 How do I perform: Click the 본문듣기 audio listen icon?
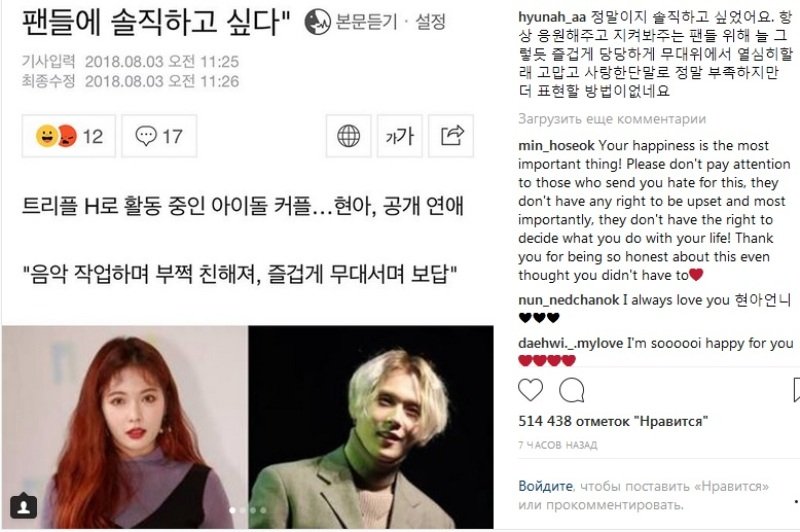pyautogui.click(x=317, y=22)
